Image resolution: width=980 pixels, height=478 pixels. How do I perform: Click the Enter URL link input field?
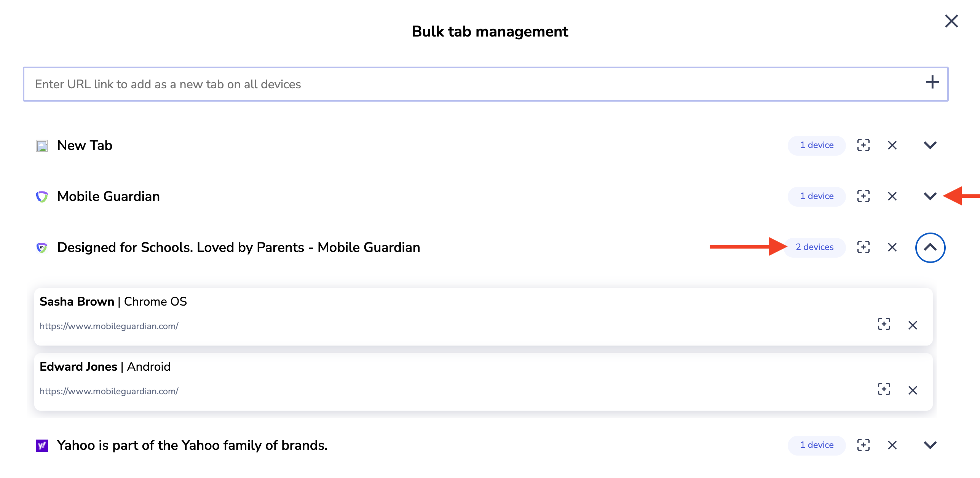457,84
